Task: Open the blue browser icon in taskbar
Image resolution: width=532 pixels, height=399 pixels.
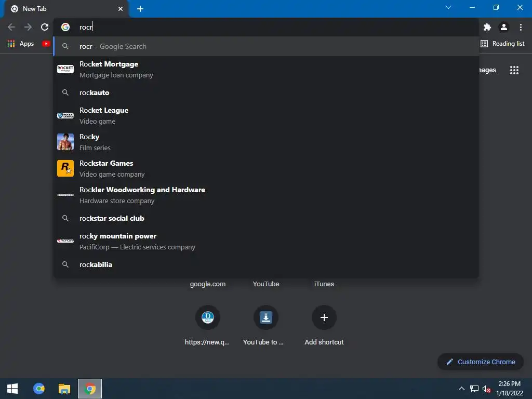Action: (x=39, y=389)
